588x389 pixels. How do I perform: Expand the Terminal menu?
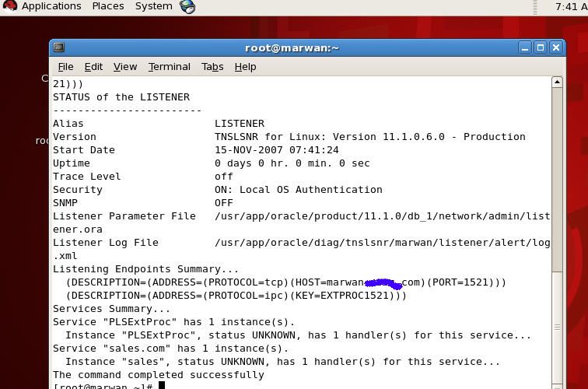click(x=169, y=67)
